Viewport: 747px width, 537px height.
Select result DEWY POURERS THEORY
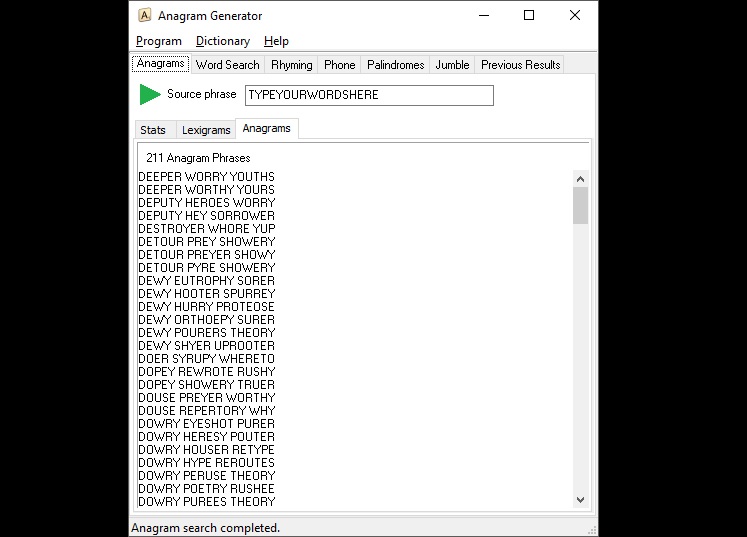point(206,333)
